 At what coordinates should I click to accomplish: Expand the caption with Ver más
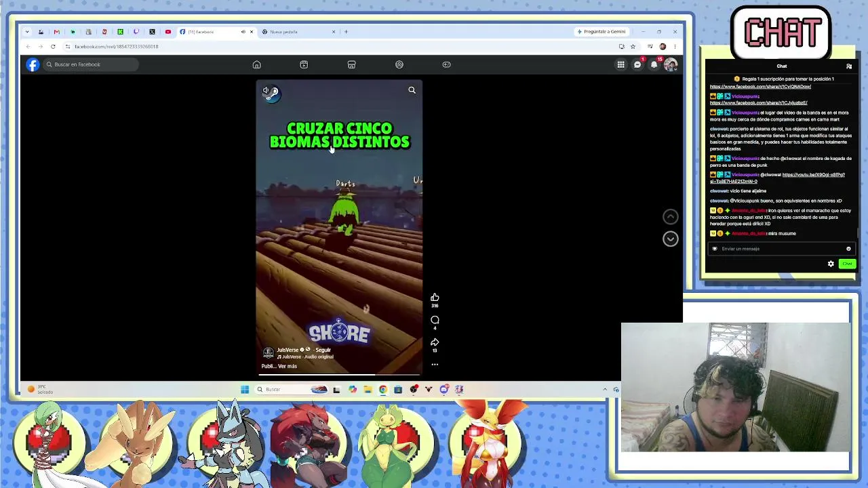288,366
